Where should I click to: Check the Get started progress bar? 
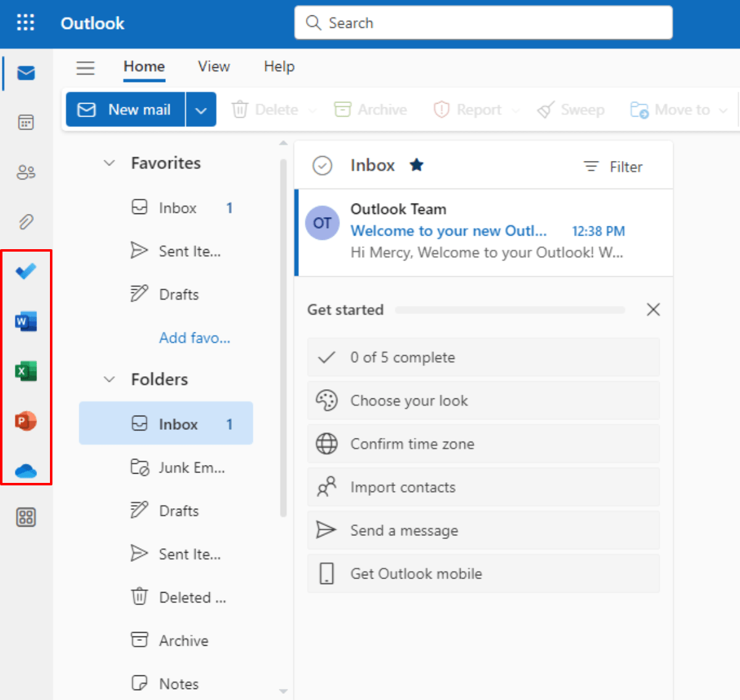(510, 310)
